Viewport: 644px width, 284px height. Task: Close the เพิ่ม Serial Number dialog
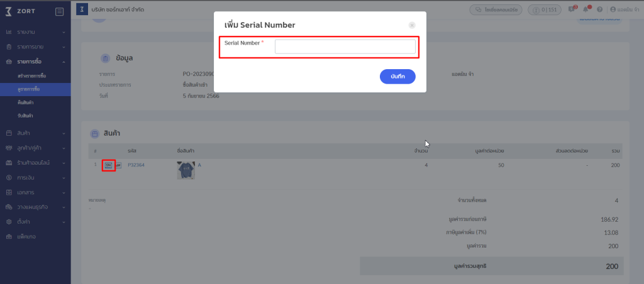pyautogui.click(x=412, y=25)
